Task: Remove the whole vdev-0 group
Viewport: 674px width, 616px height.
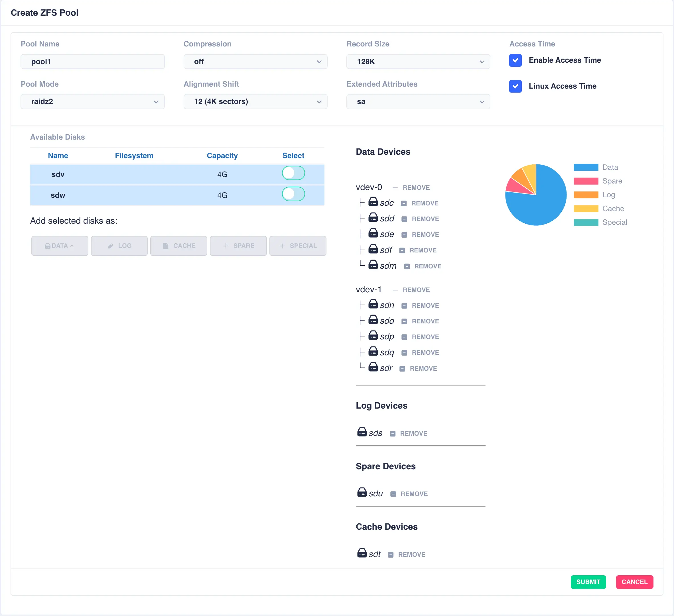Action: (416, 188)
